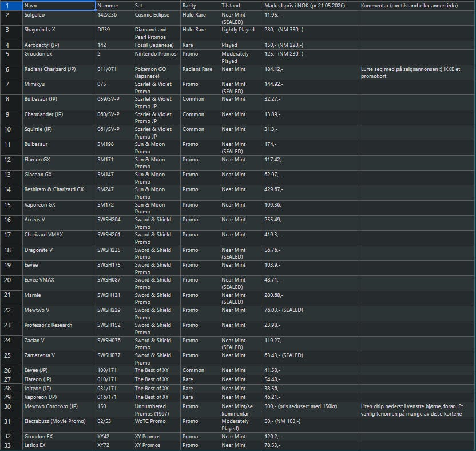
Task: Click the 'Professor's Research' cell
Action: pyautogui.click(x=59, y=329)
